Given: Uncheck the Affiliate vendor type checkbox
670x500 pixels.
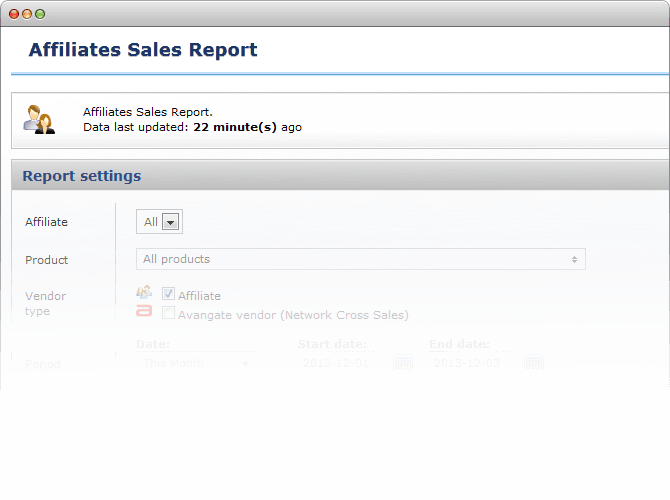Looking at the screenshot, I should 168,294.
